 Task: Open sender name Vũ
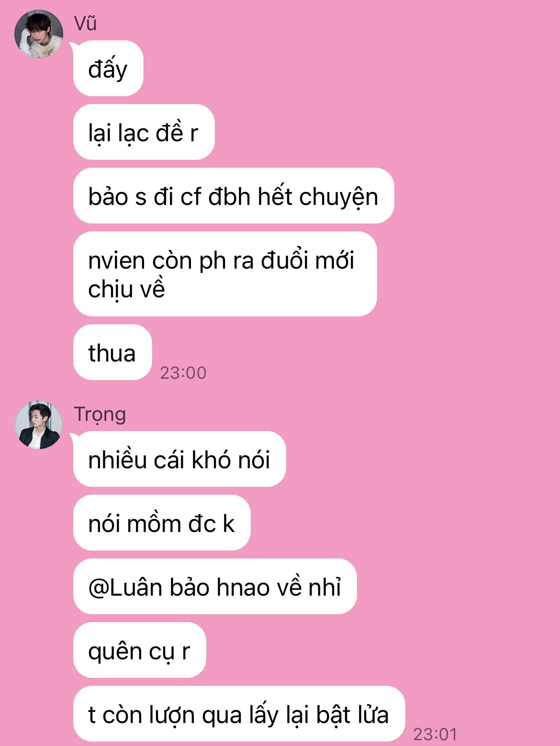[86, 23]
